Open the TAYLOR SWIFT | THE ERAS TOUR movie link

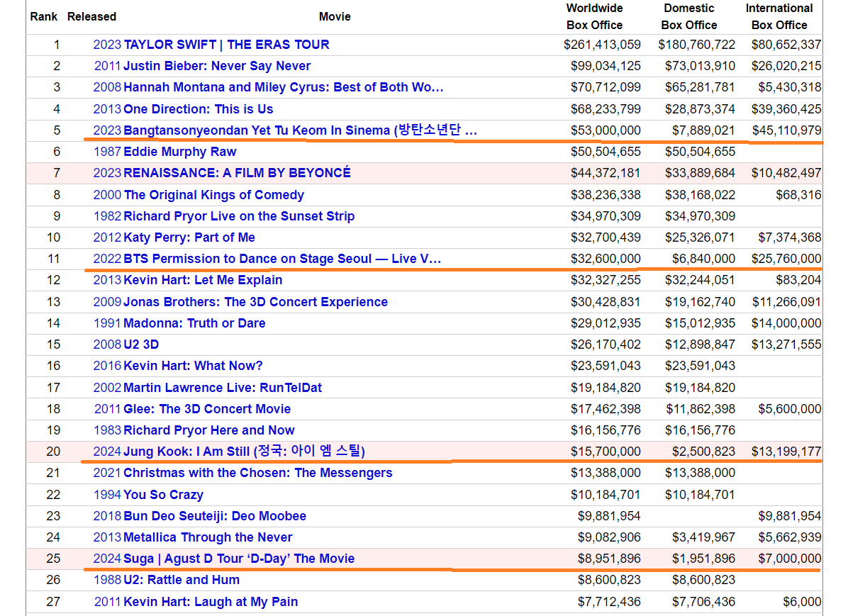click(x=226, y=45)
